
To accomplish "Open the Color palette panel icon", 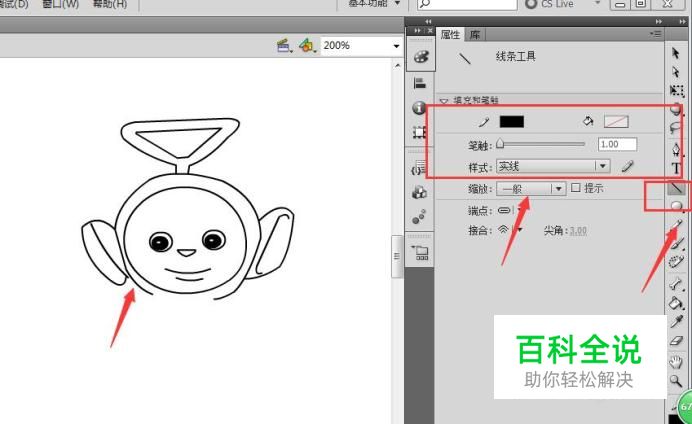I will coord(421,57).
